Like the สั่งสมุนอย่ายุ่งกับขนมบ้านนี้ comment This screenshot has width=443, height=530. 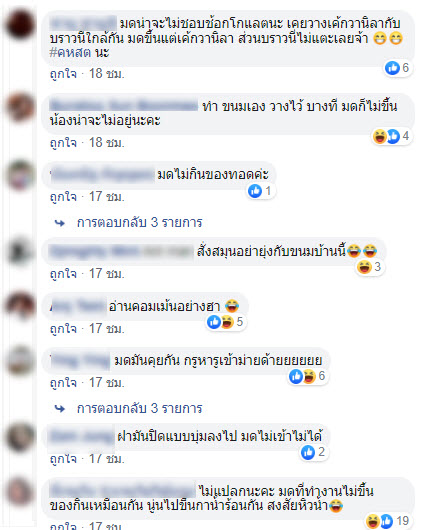[63, 273]
